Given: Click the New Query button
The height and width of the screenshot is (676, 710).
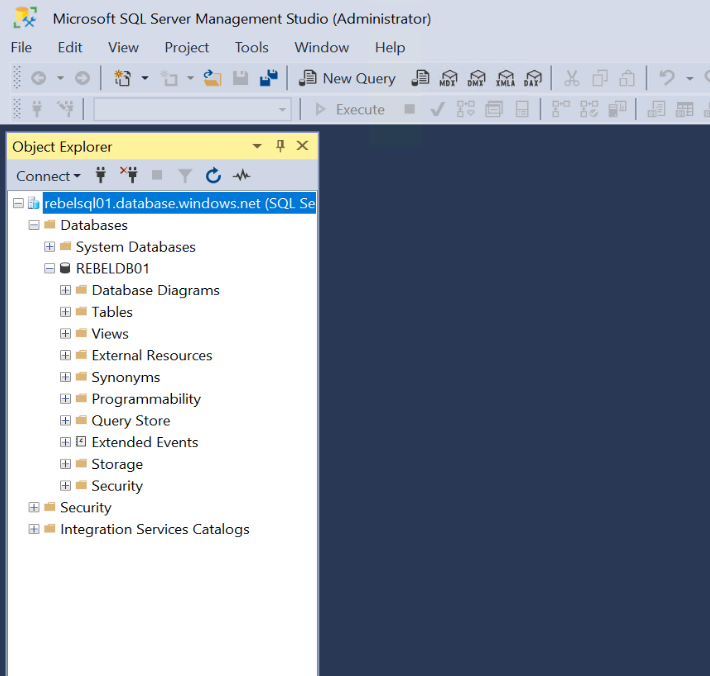Looking at the screenshot, I should [347, 78].
